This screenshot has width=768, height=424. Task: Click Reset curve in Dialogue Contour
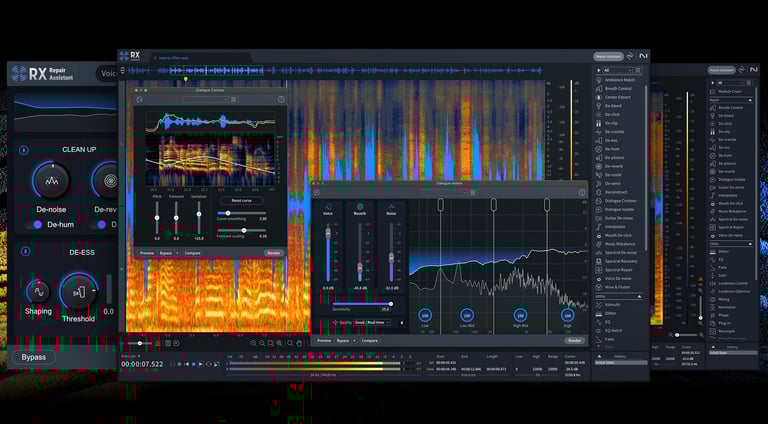point(241,201)
